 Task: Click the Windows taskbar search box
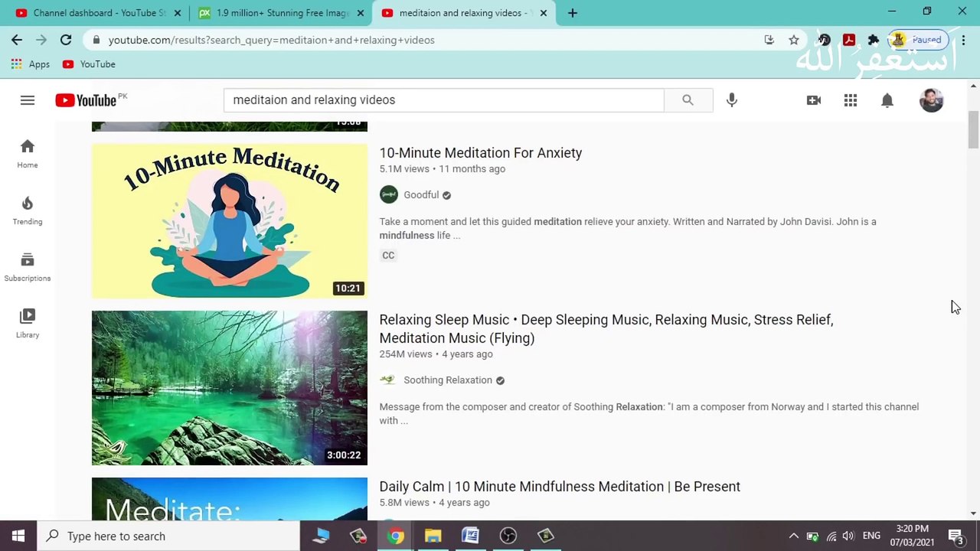[168, 536]
